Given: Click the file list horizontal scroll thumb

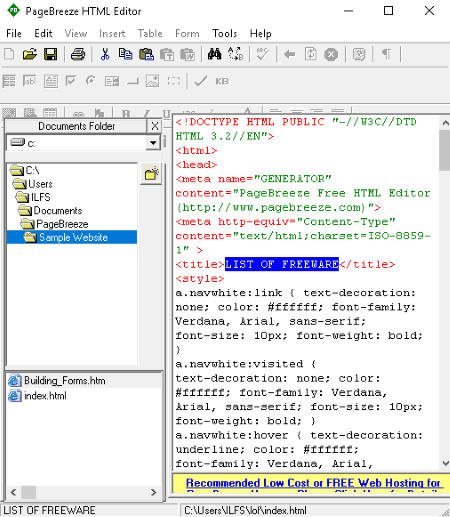Looking at the screenshot, I should click(x=29, y=492).
